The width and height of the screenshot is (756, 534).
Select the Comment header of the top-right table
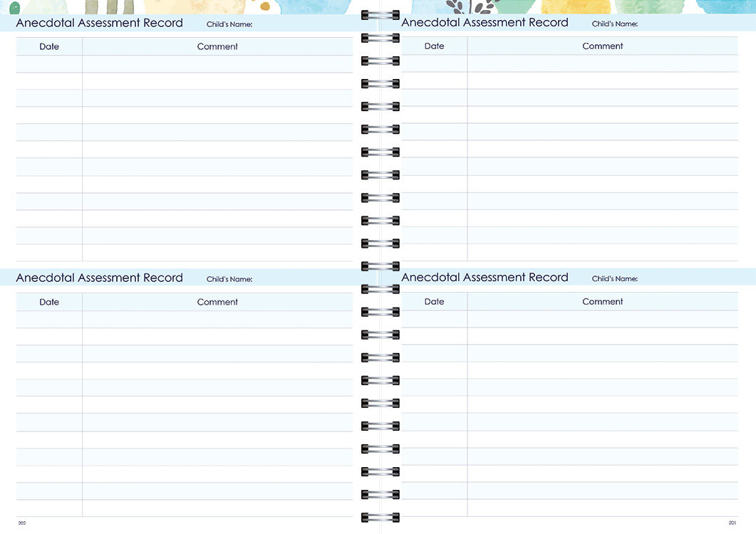tap(603, 46)
